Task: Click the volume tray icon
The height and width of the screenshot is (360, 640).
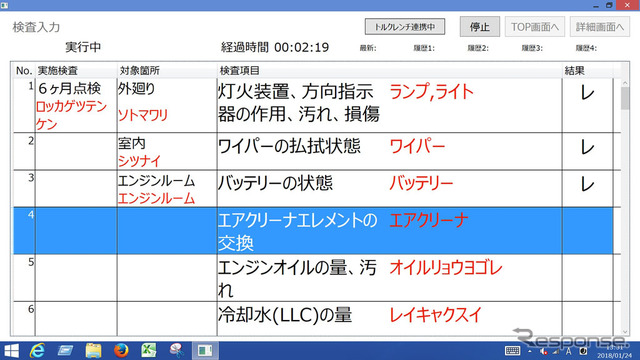Action: [x=543, y=351]
